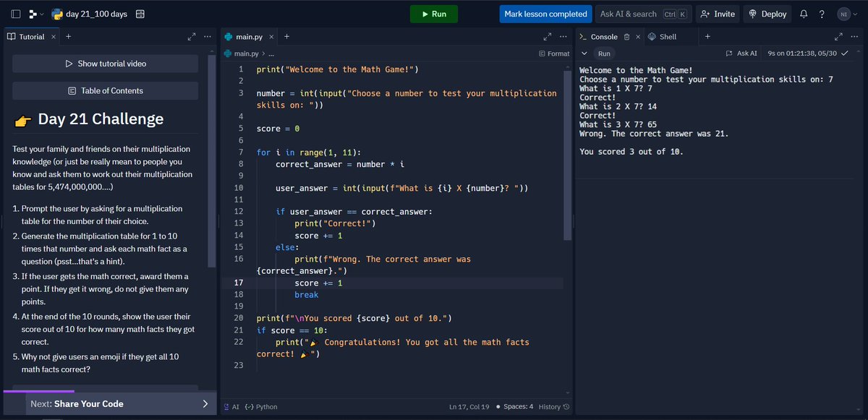
Task: Add a new tab in console pane
Action: [707, 36]
